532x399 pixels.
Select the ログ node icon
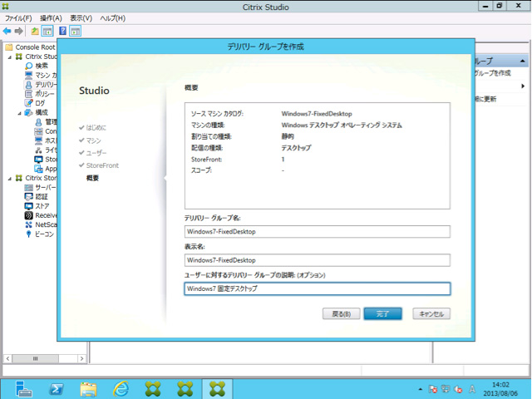click(29, 103)
